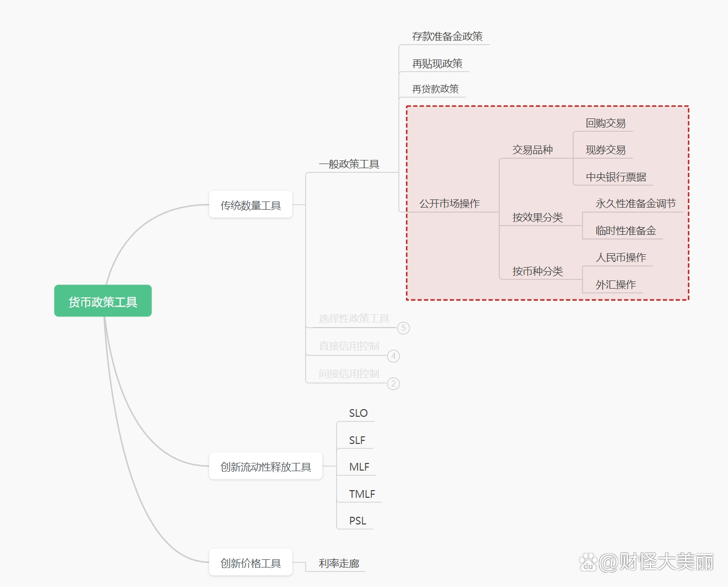The height and width of the screenshot is (587, 728).
Task: Click the 一般政策工具 branch
Action: point(349,164)
